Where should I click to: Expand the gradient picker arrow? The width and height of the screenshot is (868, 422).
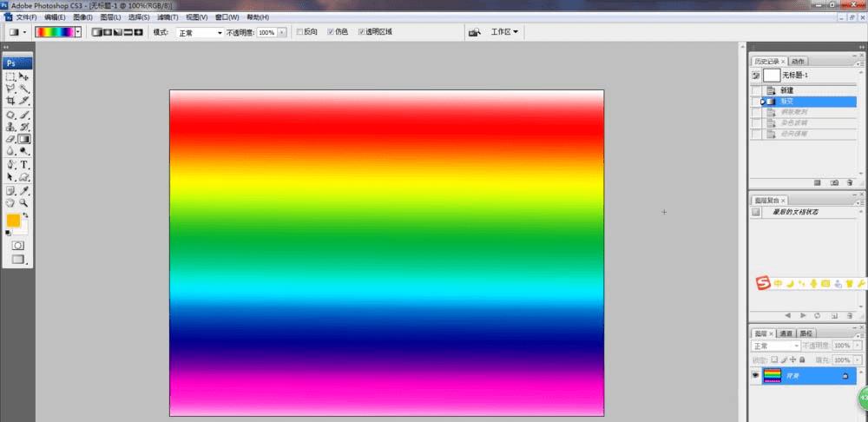pyautogui.click(x=78, y=32)
